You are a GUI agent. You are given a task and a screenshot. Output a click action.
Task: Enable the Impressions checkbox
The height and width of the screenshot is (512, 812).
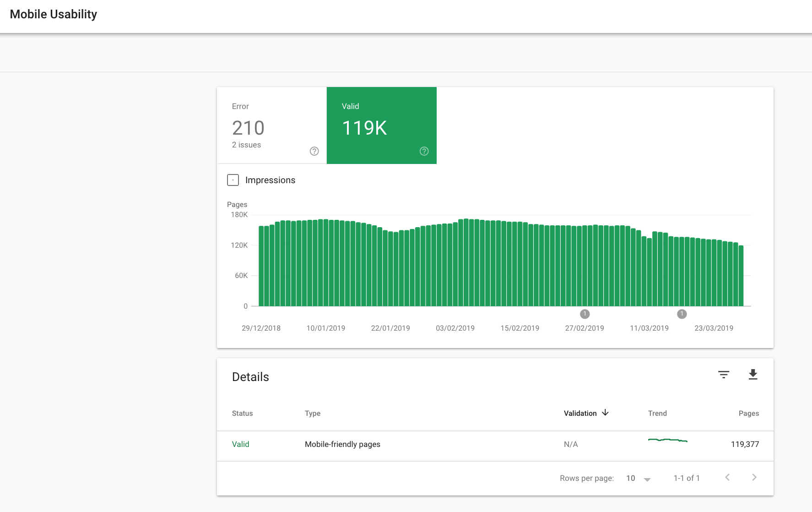233,180
